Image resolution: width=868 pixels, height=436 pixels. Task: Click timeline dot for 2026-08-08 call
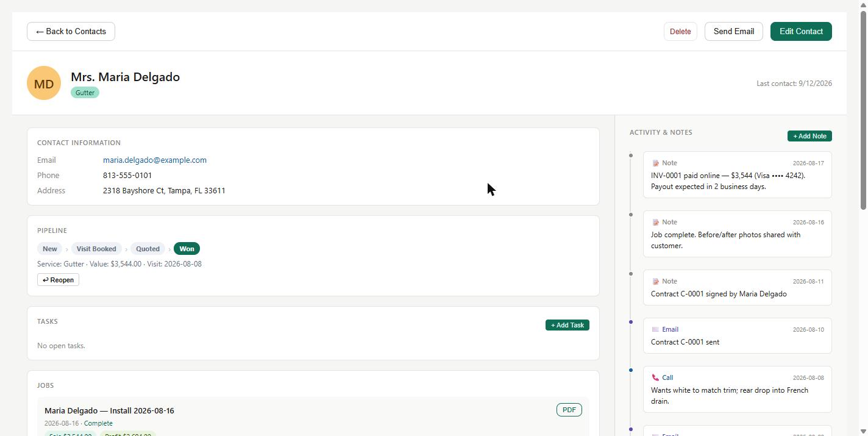[631, 370]
